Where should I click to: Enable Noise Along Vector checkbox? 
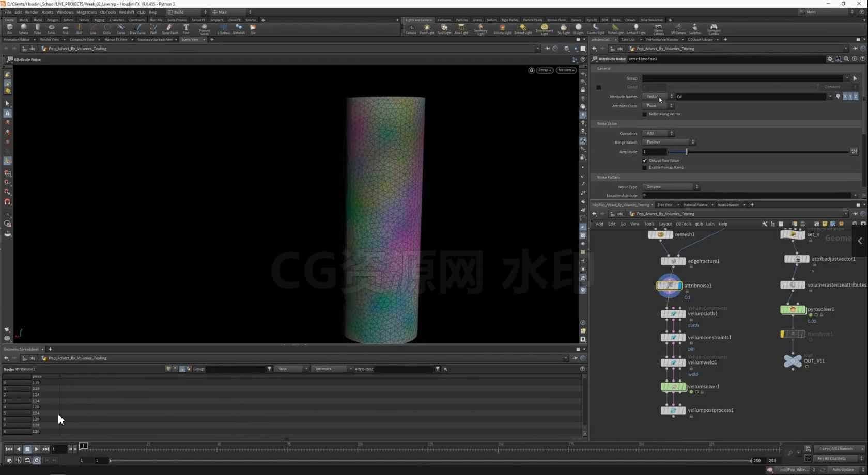pos(644,114)
